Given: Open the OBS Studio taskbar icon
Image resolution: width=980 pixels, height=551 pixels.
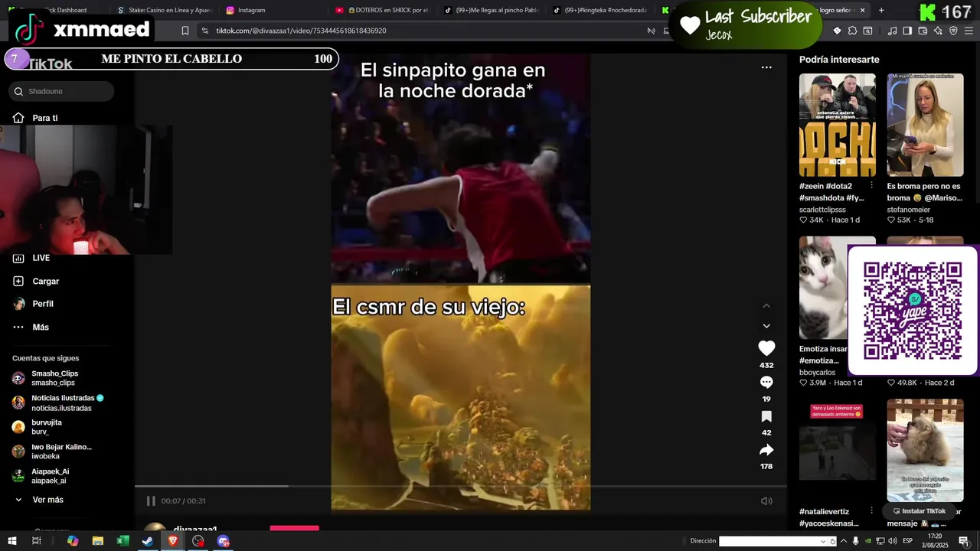Looking at the screenshot, I should tap(198, 541).
